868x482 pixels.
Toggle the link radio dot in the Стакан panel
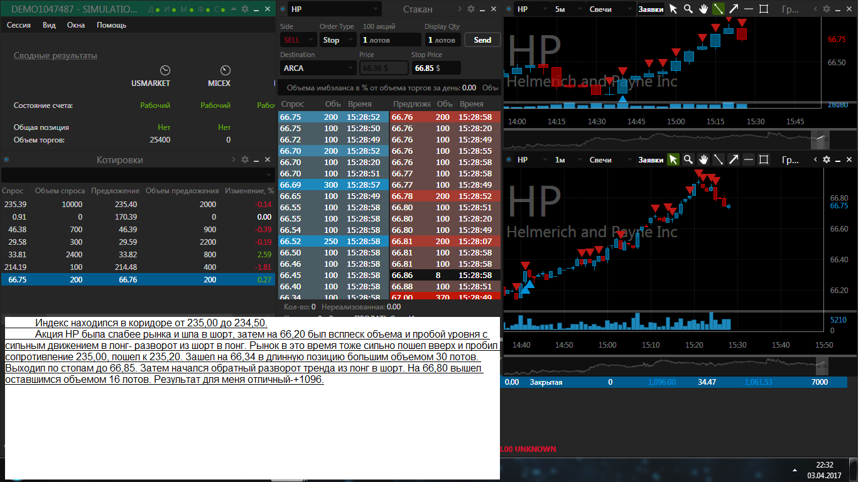coord(283,9)
